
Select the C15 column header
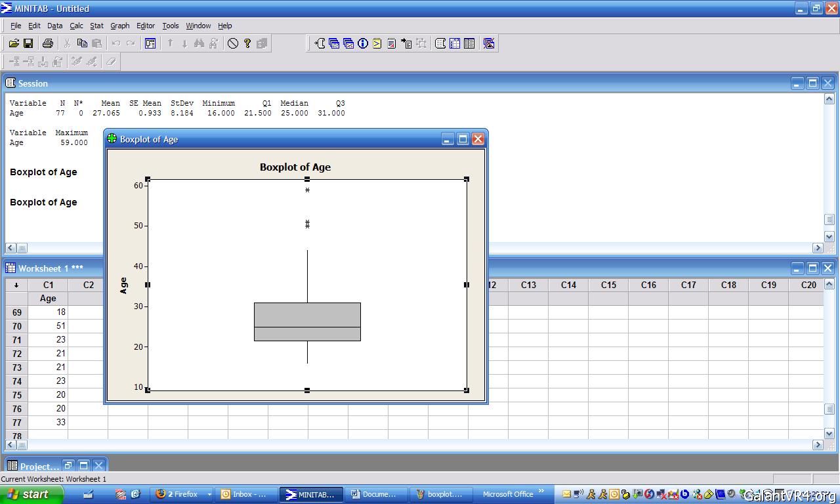click(608, 285)
